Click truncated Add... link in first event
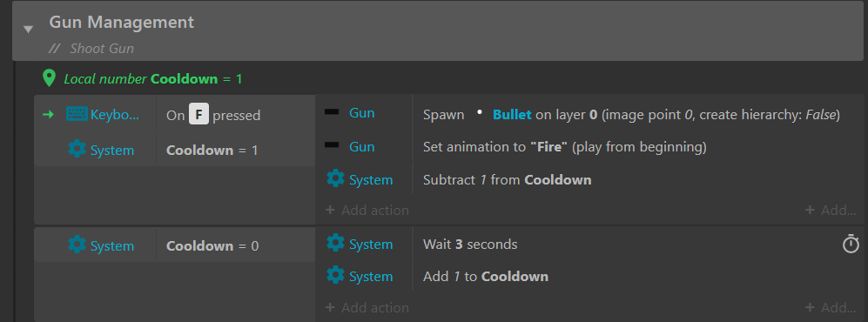This screenshot has width=868, height=322. (x=831, y=211)
